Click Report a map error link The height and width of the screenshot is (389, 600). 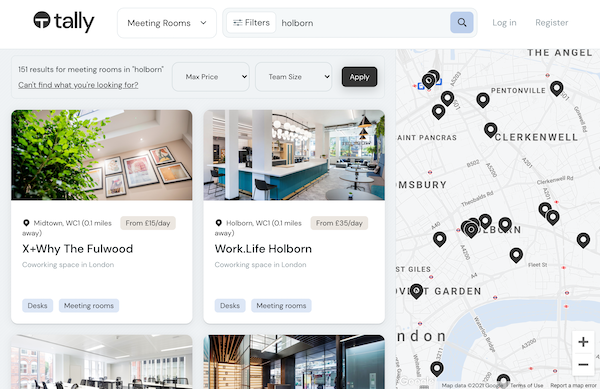(x=573, y=385)
